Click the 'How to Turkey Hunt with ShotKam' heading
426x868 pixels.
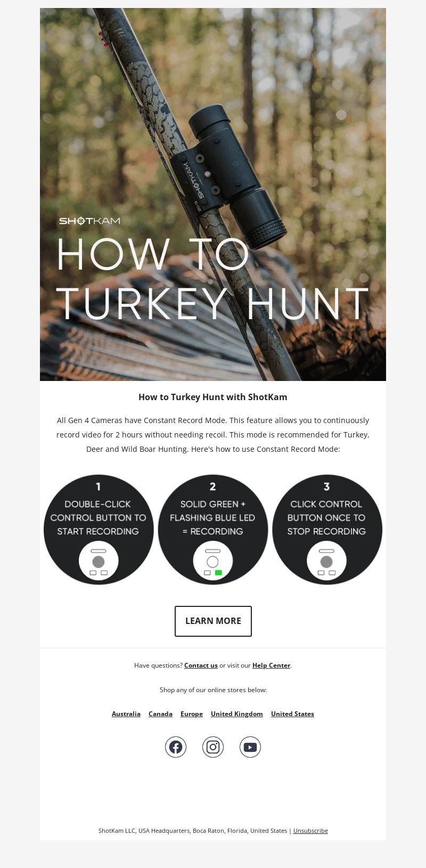pyautogui.click(x=213, y=397)
